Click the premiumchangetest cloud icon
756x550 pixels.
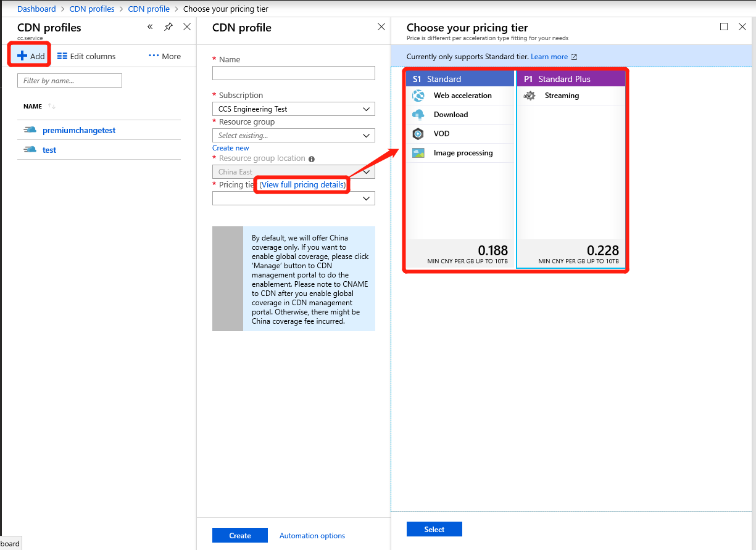(30, 130)
